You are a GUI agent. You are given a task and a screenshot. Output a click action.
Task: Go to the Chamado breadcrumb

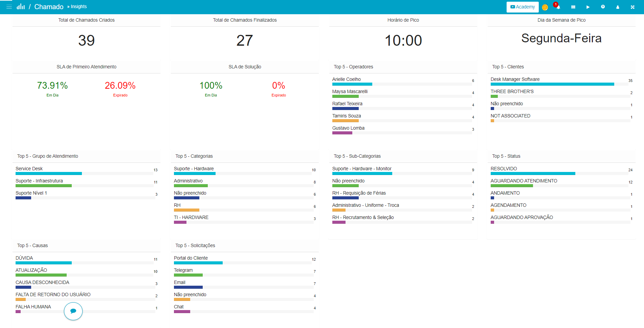[49, 7]
